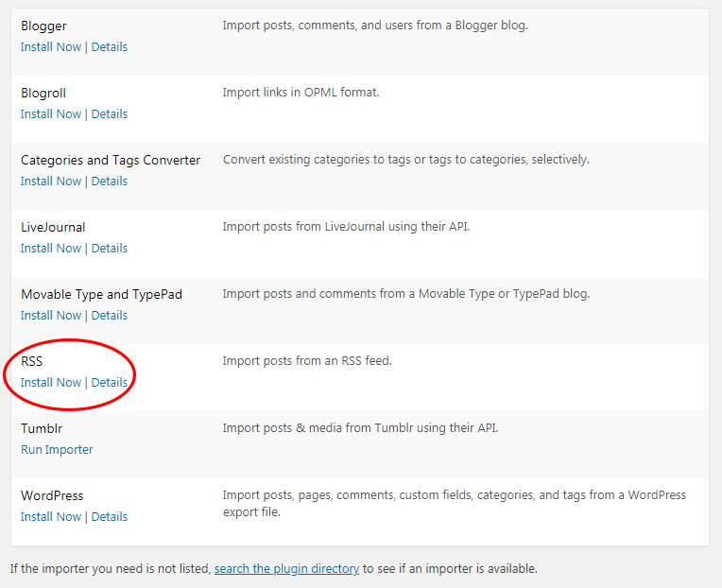View Details for Categories and Tags Converter
722x588 pixels.
pos(109,182)
